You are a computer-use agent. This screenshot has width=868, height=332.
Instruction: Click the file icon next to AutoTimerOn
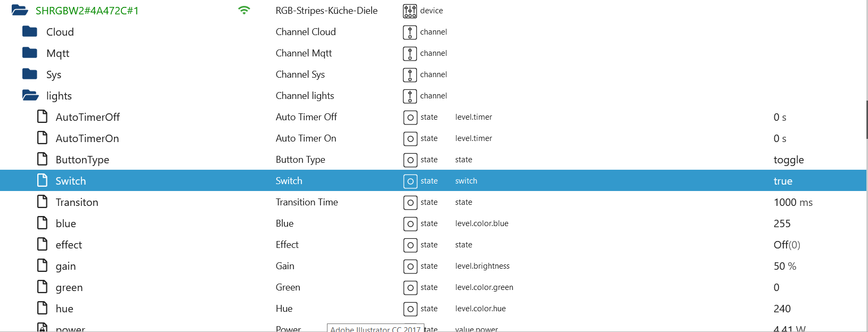(x=43, y=138)
